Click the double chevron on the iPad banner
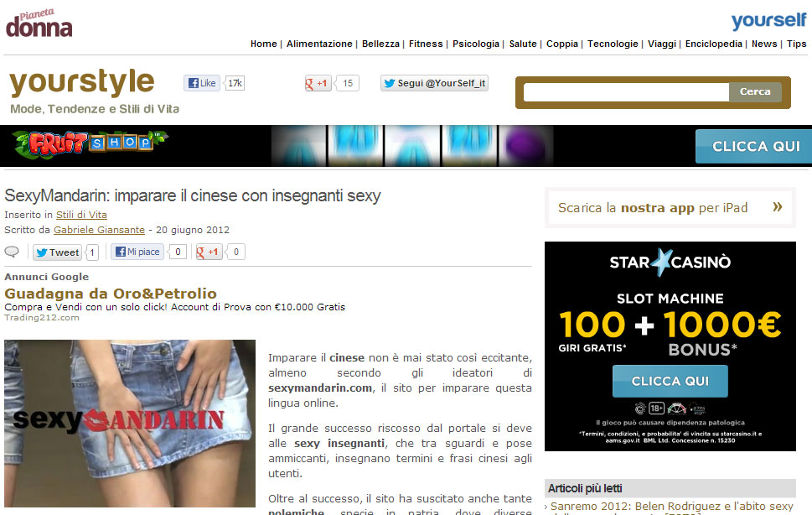The width and height of the screenshot is (812, 515). [x=778, y=206]
